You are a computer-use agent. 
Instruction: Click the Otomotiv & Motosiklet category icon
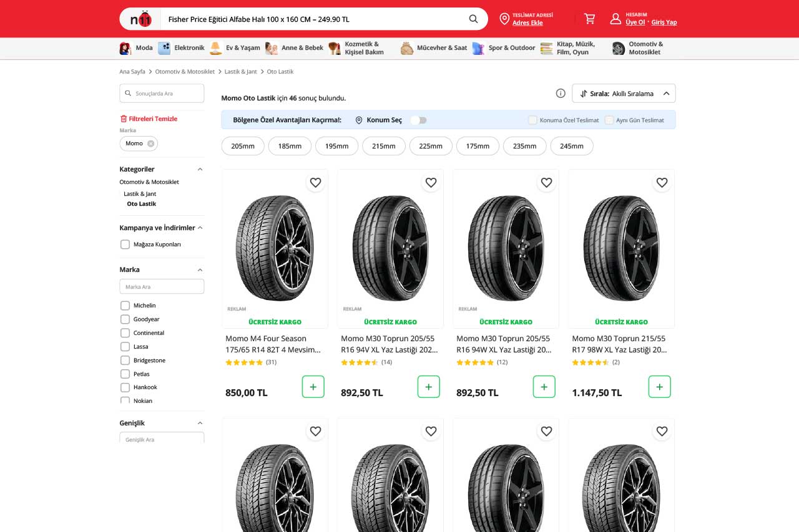pos(619,48)
